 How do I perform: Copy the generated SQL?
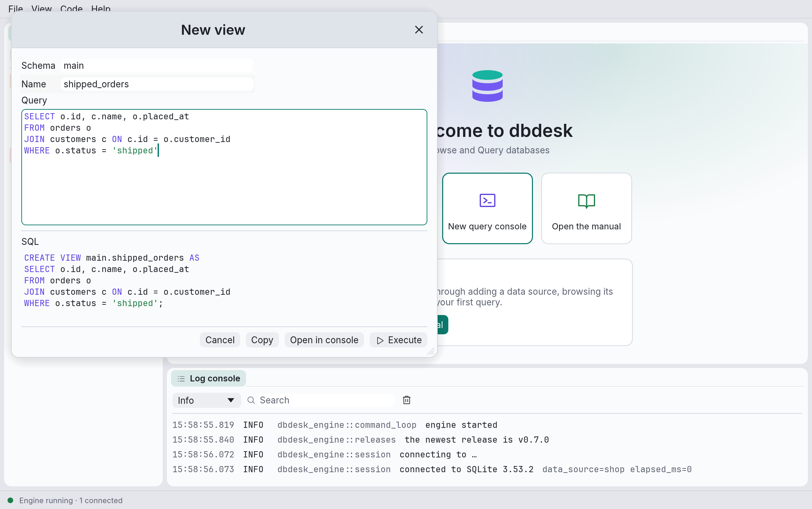[262, 340]
